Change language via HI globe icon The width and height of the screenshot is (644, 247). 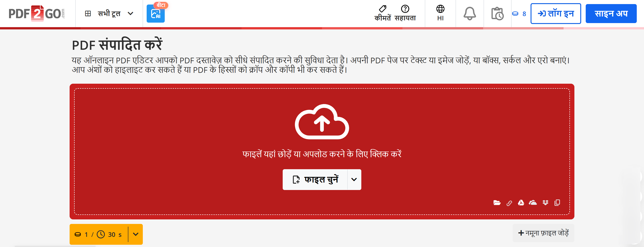tap(440, 14)
